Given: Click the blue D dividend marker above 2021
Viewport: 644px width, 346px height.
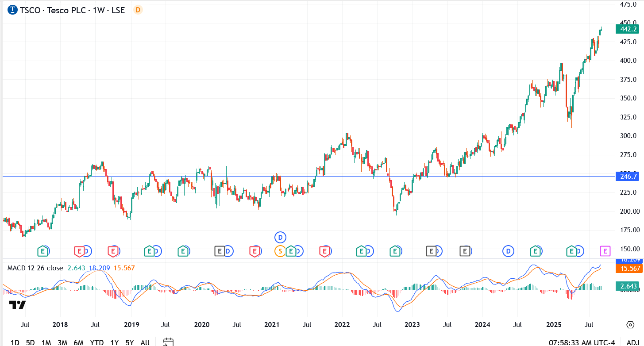Looking at the screenshot, I should [280, 237].
